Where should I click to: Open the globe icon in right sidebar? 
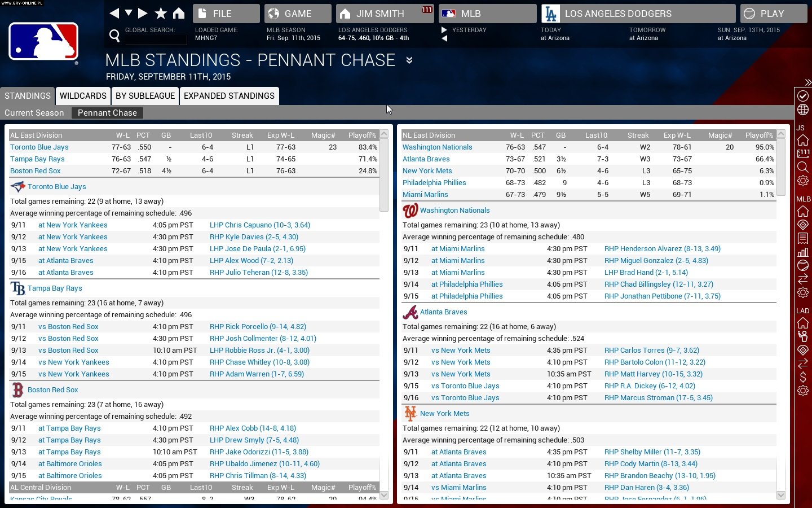point(803,110)
